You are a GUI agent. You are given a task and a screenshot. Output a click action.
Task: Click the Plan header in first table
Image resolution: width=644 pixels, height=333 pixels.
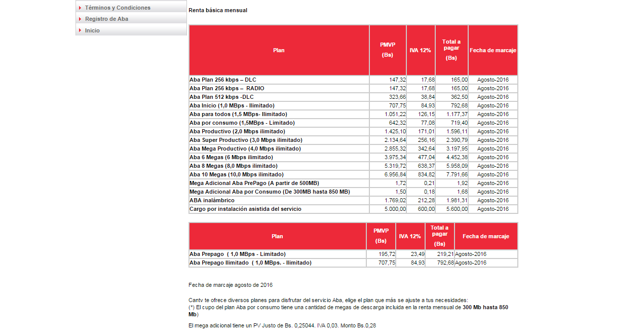click(x=279, y=50)
